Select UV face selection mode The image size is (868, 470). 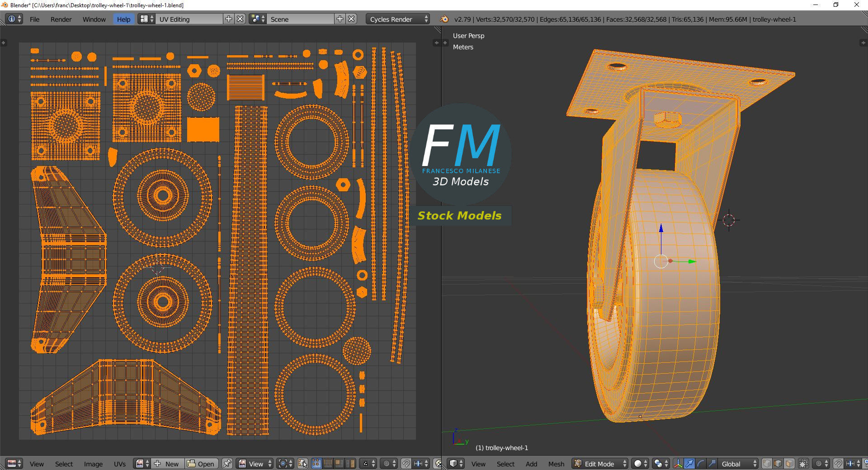point(339,464)
